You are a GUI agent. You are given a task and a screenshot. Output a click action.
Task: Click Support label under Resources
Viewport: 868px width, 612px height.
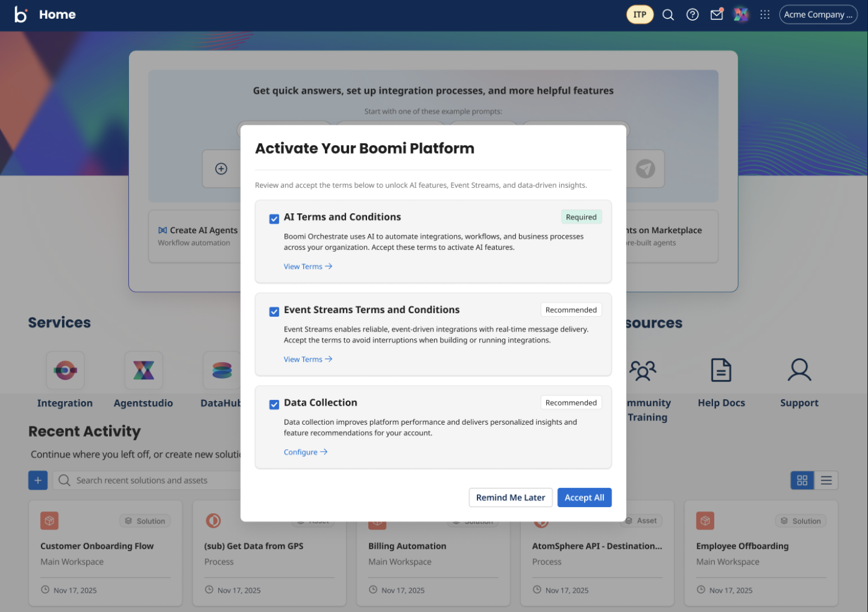coord(799,403)
